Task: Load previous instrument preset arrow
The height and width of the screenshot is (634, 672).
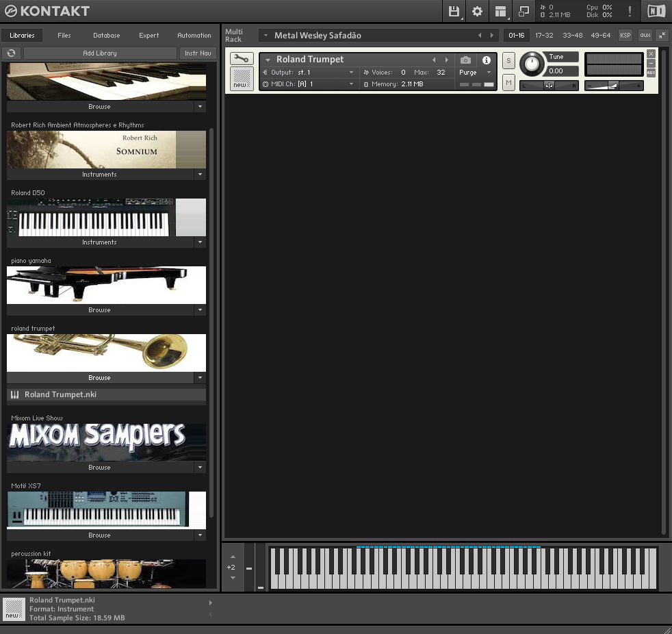Action: [434, 60]
